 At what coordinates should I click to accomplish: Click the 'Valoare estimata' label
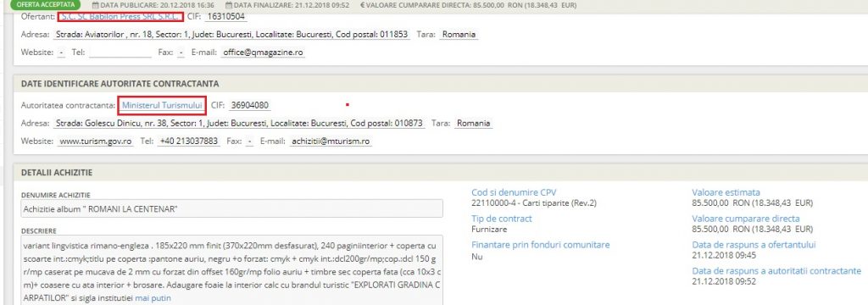726,192
